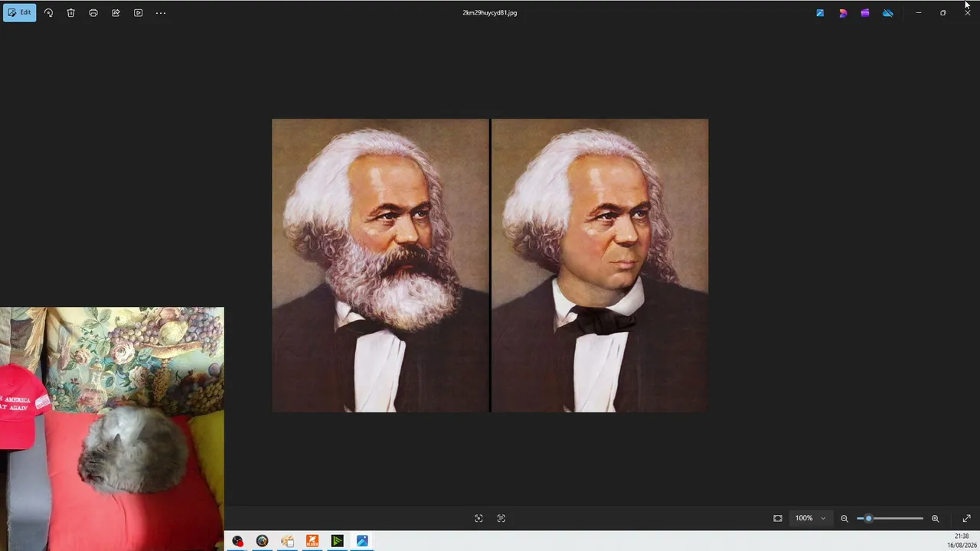Adjust the zoom slider handle
Screen dimensions: 980x551
pos(868,518)
